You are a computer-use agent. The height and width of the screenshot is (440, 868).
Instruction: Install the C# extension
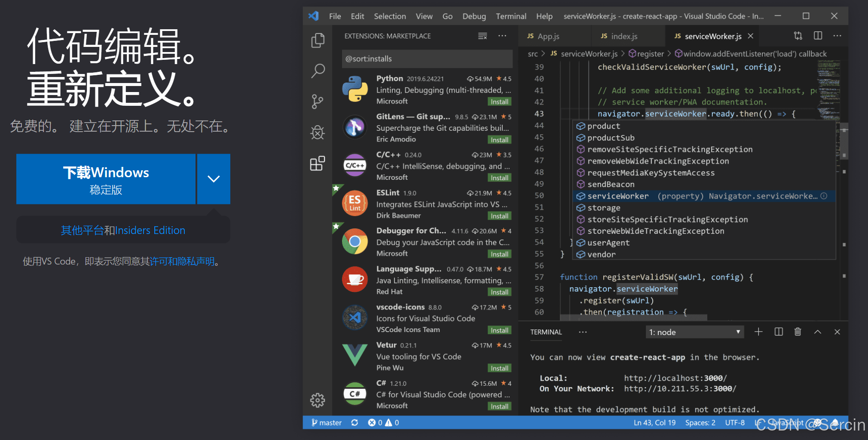(x=499, y=406)
